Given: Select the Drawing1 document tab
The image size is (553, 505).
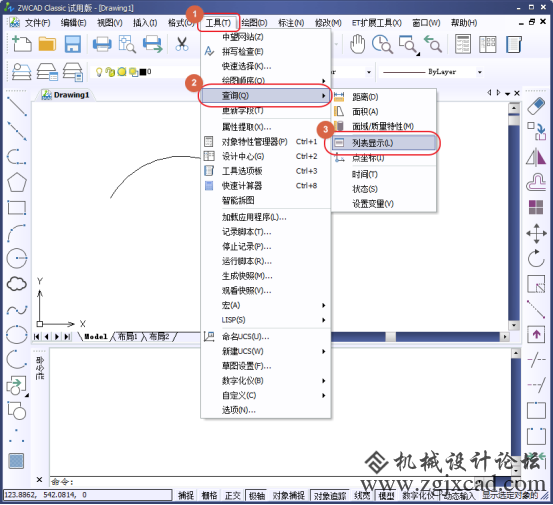Looking at the screenshot, I should (x=66, y=95).
